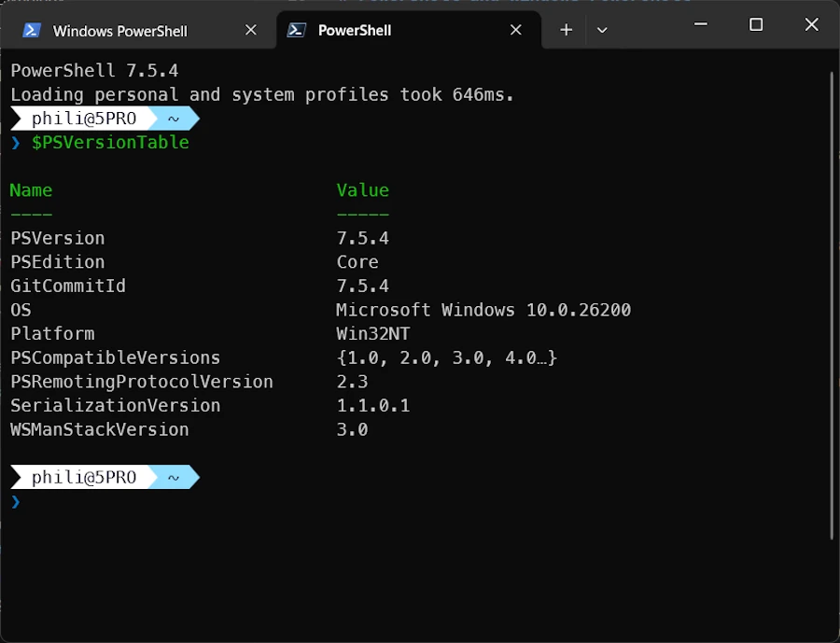Switch to the Windows PowerShell tab
This screenshot has width=840, height=643.
(x=119, y=31)
